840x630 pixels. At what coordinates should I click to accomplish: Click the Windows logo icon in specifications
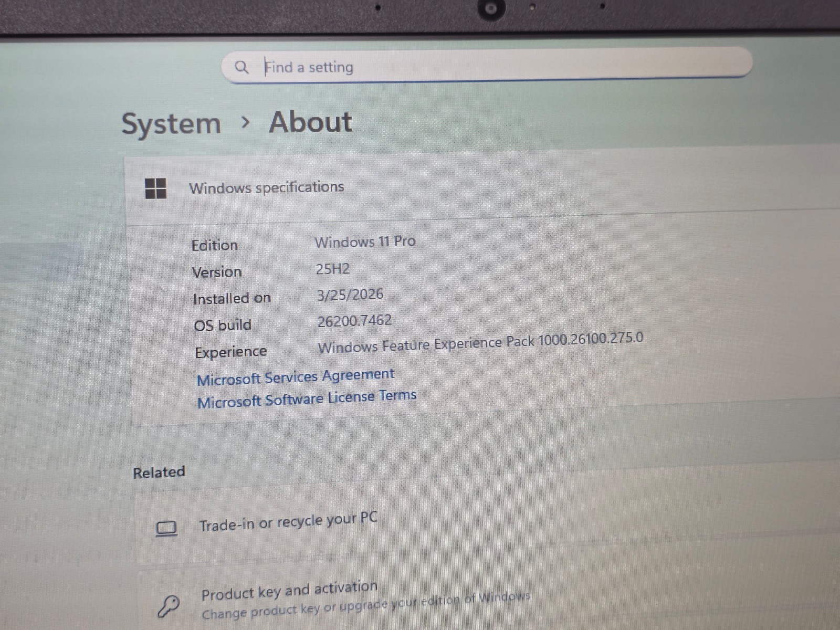(155, 188)
